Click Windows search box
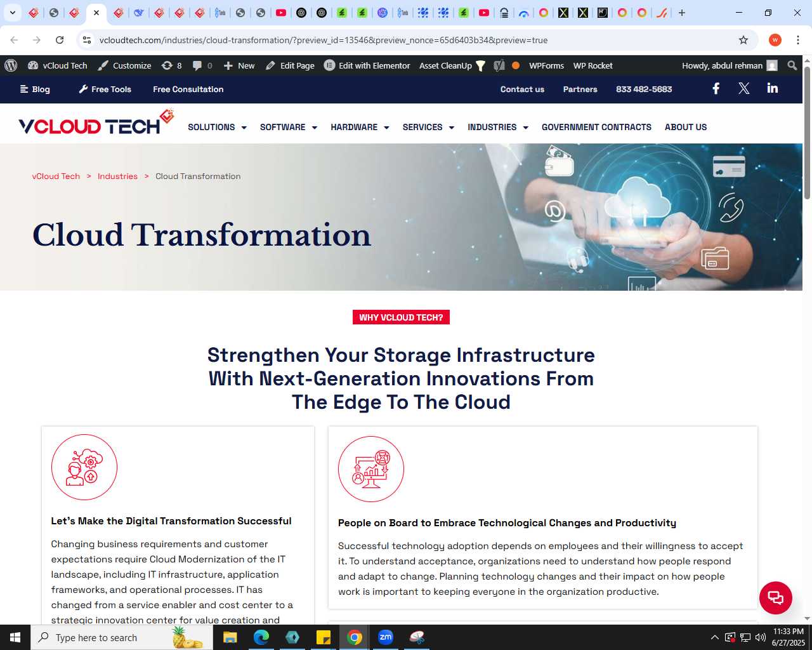Viewport: 812px width, 650px height. pyautogui.click(x=122, y=637)
